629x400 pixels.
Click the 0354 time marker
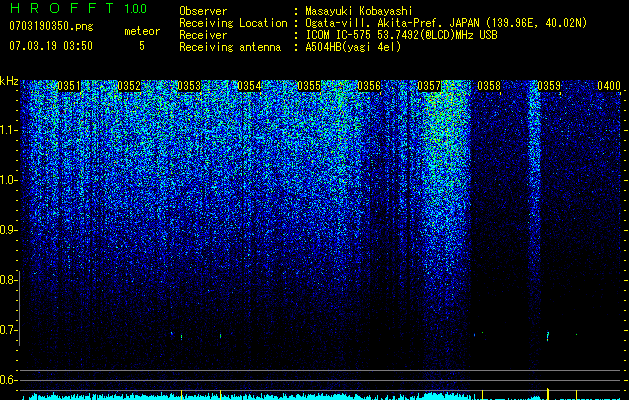pyautogui.click(x=249, y=86)
